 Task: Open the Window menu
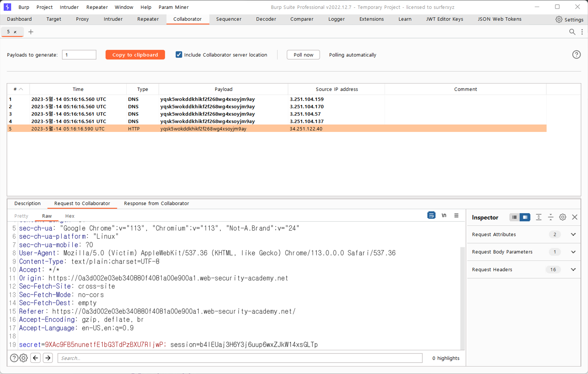(x=124, y=7)
